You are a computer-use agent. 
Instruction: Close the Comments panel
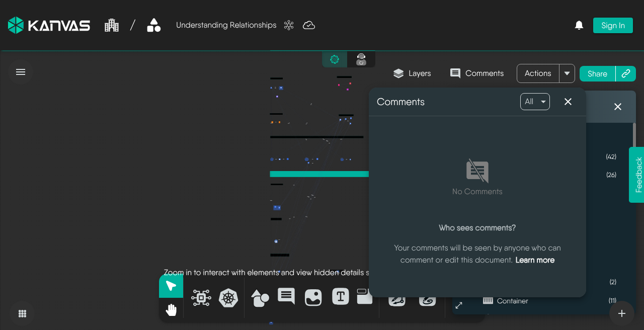(x=568, y=102)
